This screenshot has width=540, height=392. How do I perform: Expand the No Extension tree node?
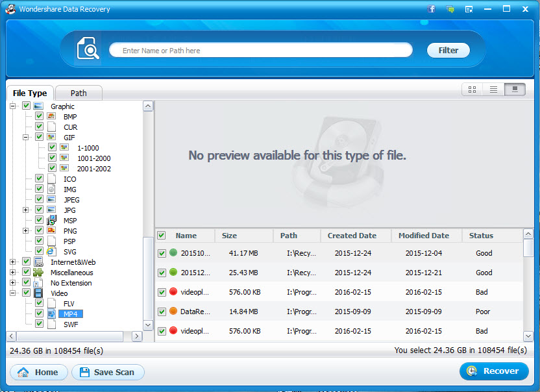[13, 282]
